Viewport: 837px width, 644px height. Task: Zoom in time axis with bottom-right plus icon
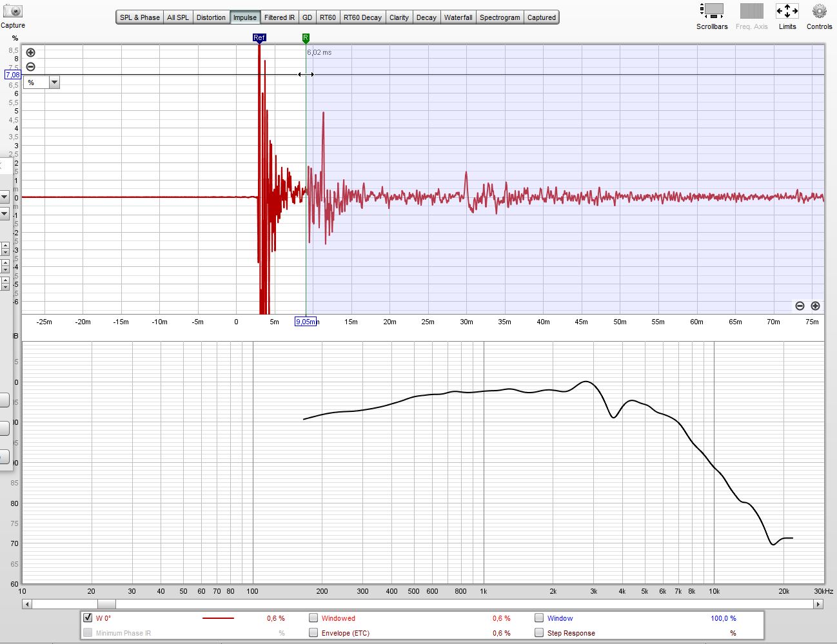coord(815,306)
